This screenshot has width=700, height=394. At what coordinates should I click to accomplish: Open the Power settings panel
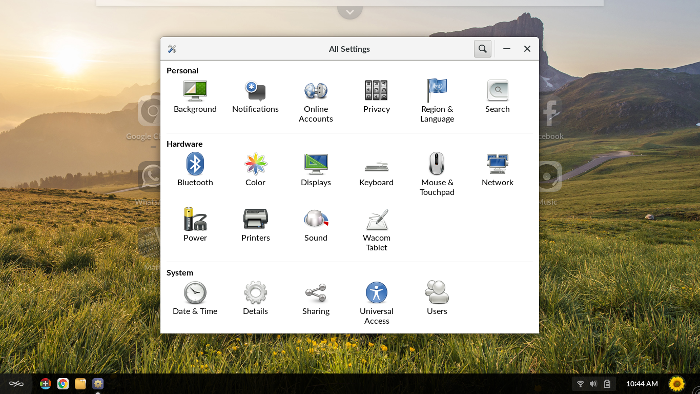click(195, 225)
